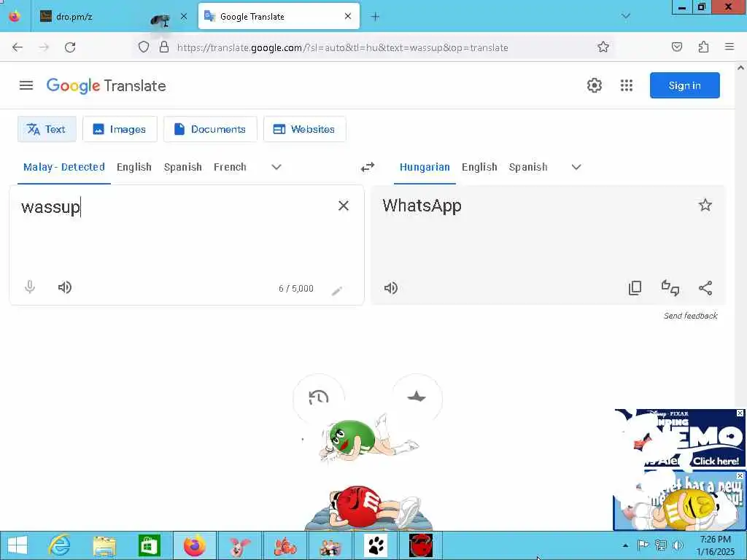The width and height of the screenshot is (747, 560).
Task: Open the volume control in system tray
Action: coord(678,545)
